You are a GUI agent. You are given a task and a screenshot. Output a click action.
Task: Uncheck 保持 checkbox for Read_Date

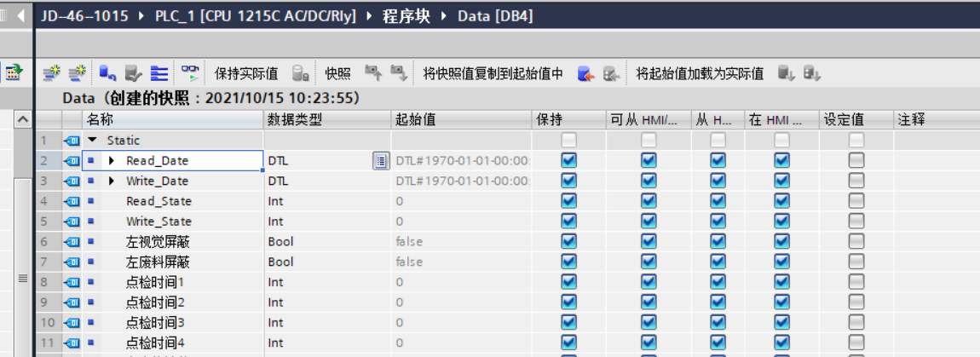click(x=569, y=160)
